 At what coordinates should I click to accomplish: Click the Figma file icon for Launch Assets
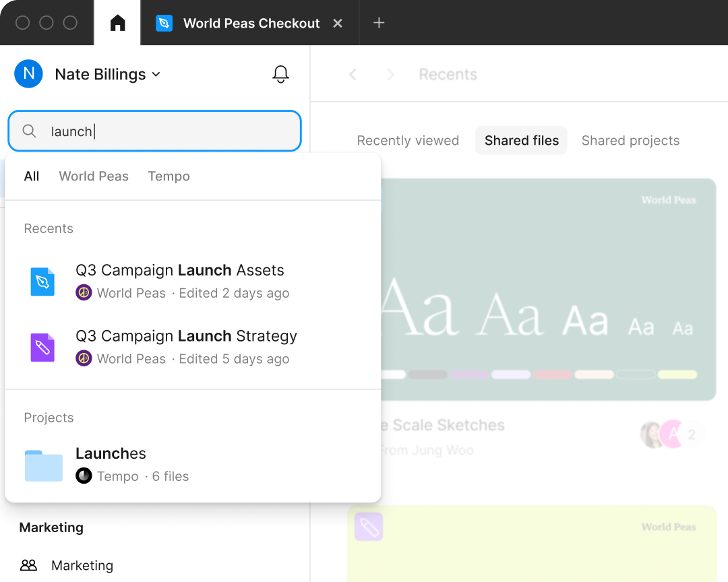pos(42,282)
